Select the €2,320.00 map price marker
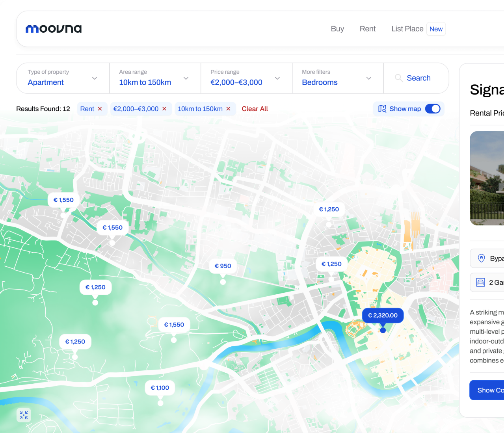The width and height of the screenshot is (504, 433). 383,315
